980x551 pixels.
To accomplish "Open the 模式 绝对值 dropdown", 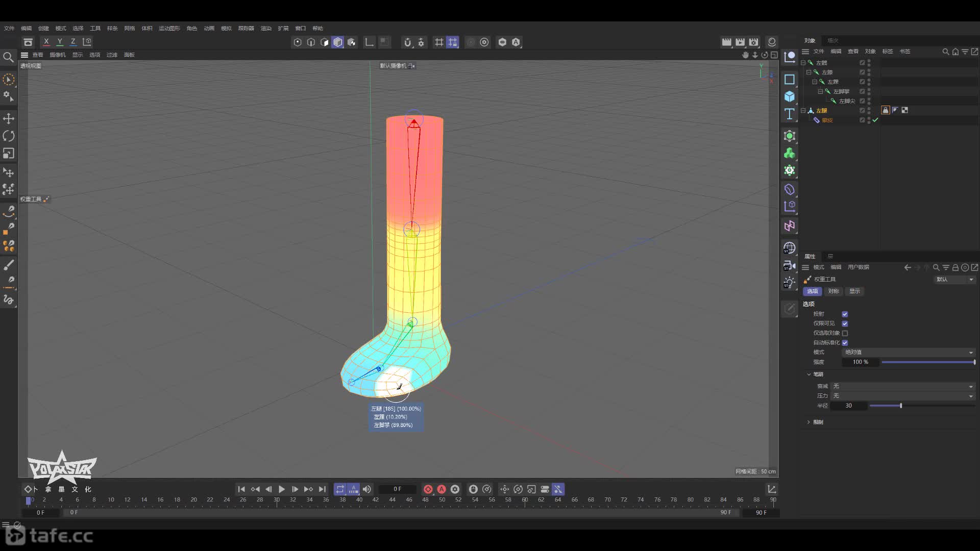I will 909,353.
